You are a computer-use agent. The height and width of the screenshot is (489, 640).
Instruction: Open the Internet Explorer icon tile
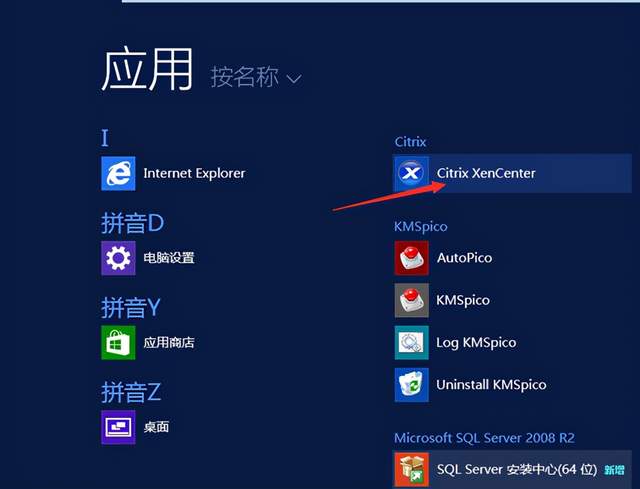pos(118,173)
